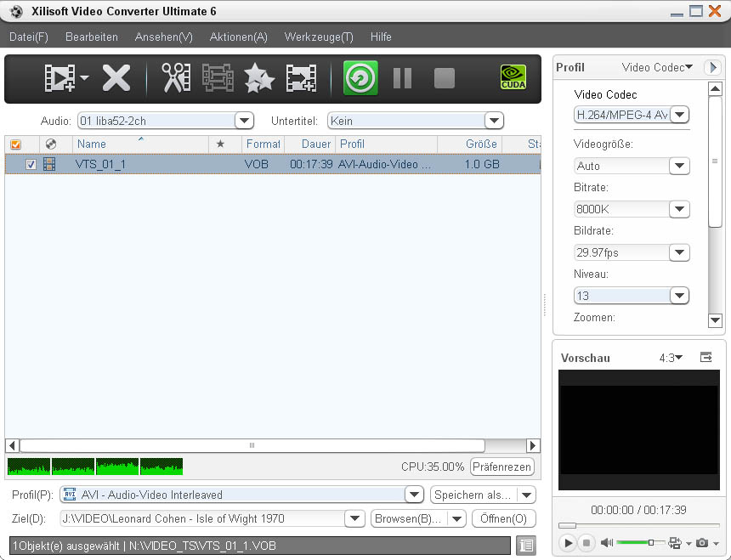
Task: Open the Bearbeiten menu
Action: 92,37
